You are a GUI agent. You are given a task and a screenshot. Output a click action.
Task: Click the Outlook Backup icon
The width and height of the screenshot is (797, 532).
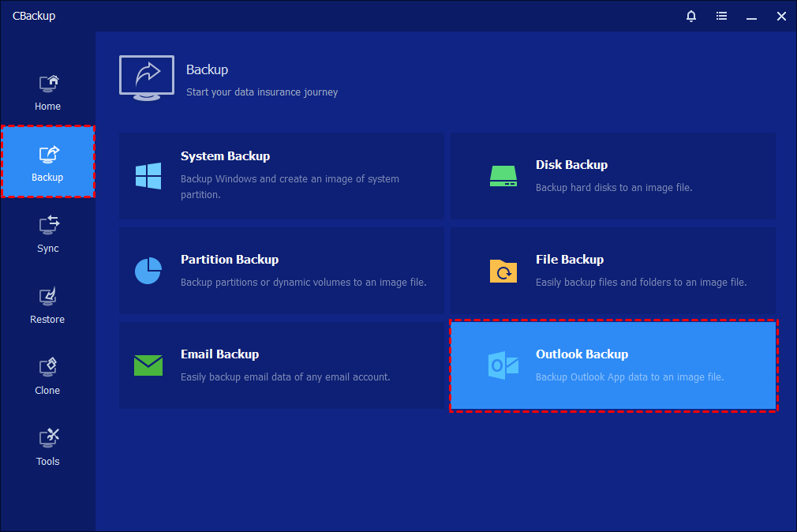503,365
